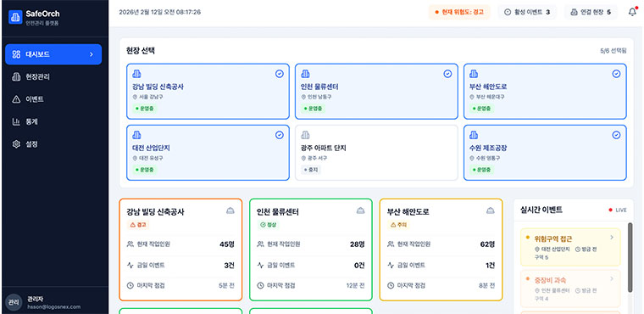
Task: Open 중장비 과속 event chevron
Action: pos(612,279)
